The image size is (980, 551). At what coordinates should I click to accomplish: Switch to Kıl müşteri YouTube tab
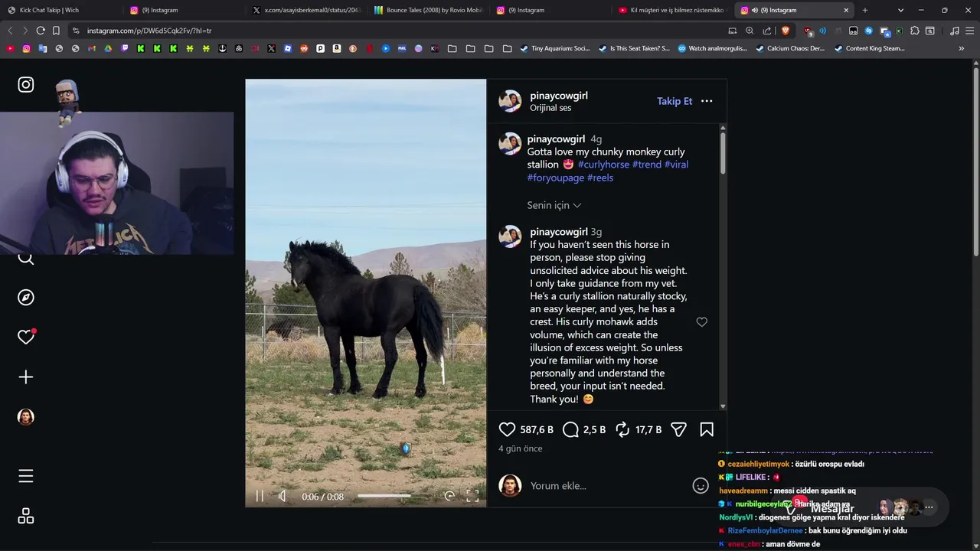point(672,10)
